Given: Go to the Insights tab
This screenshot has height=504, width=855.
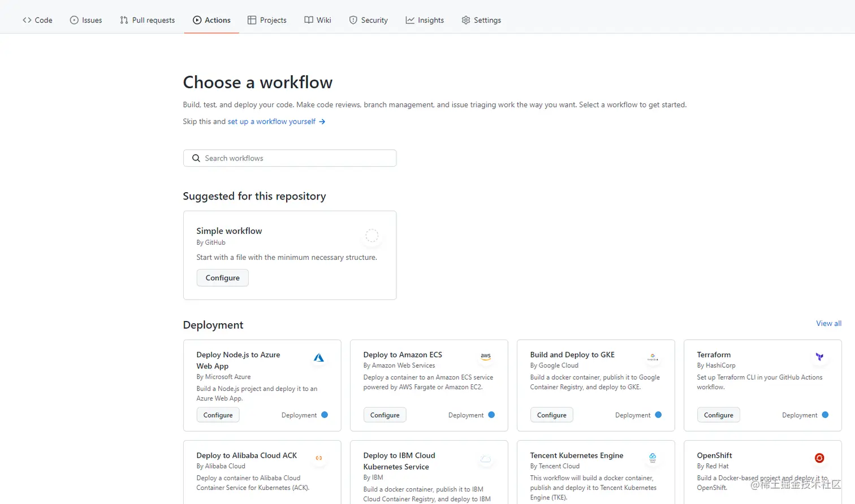Looking at the screenshot, I should pos(425,20).
